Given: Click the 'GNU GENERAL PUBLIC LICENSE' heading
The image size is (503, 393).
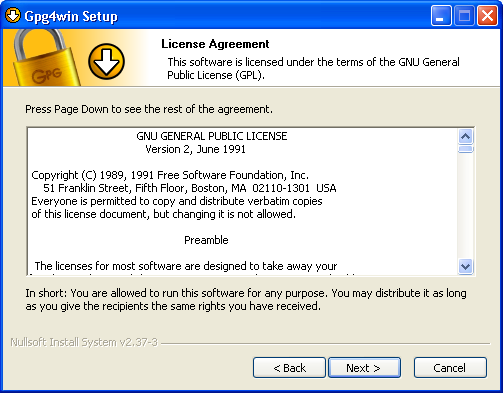Looking at the screenshot, I should tap(212, 136).
